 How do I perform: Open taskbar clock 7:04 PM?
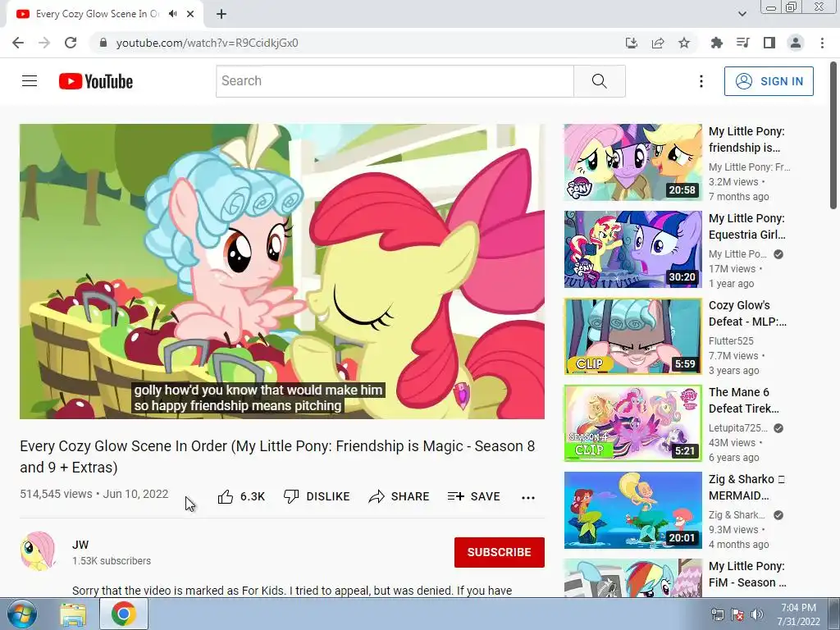point(799,614)
